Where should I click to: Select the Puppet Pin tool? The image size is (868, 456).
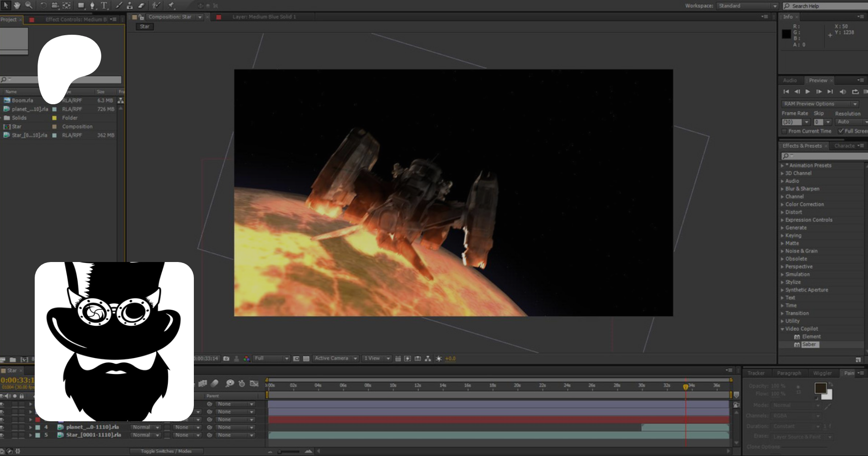click(x=171, y=5)
